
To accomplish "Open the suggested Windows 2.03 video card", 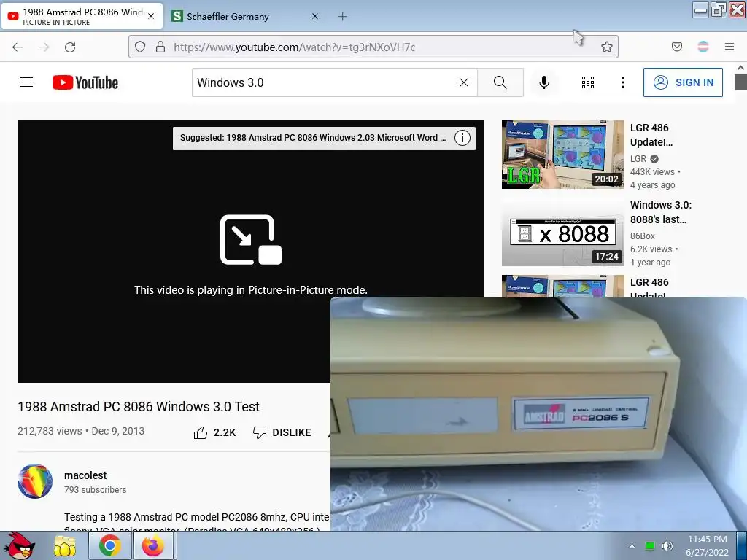I will 313,138.
